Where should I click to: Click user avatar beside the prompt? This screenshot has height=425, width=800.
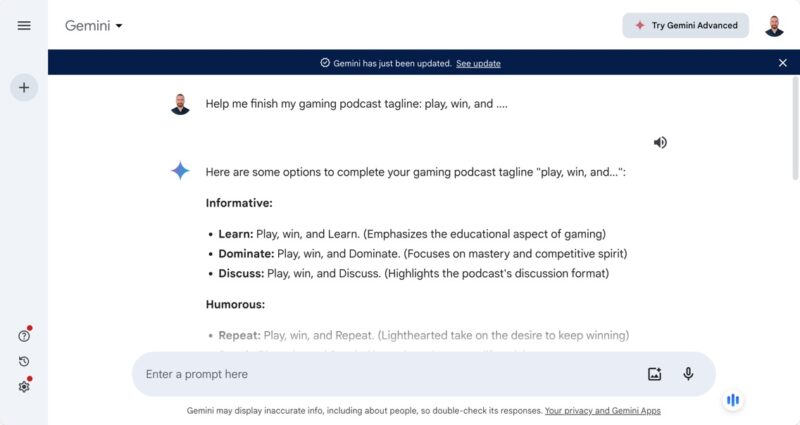point(180,104)
